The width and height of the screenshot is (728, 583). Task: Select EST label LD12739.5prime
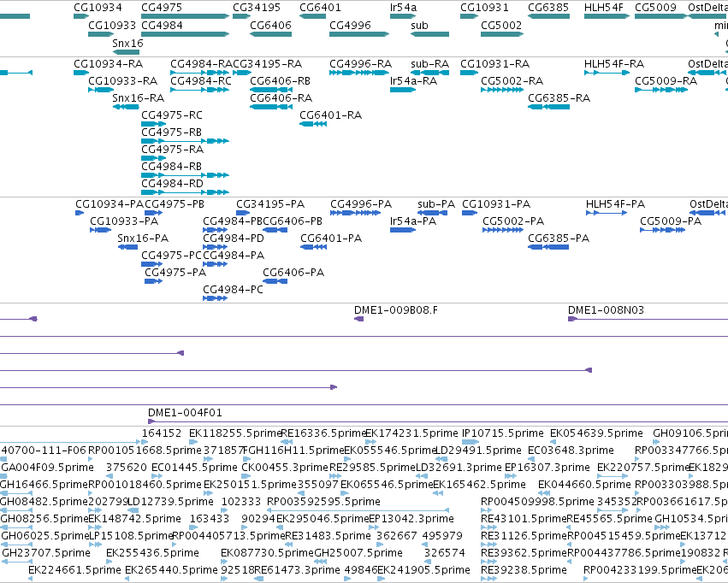(170, 502)
